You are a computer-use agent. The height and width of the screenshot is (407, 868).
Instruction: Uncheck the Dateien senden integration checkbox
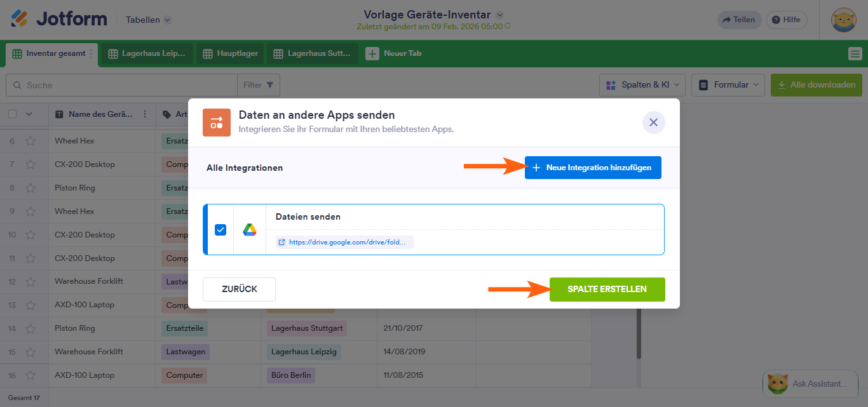(x=220, y=230)
